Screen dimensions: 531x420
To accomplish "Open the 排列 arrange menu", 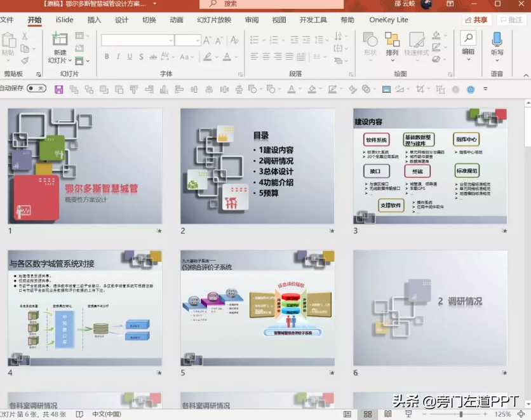I will coord(392,46).
